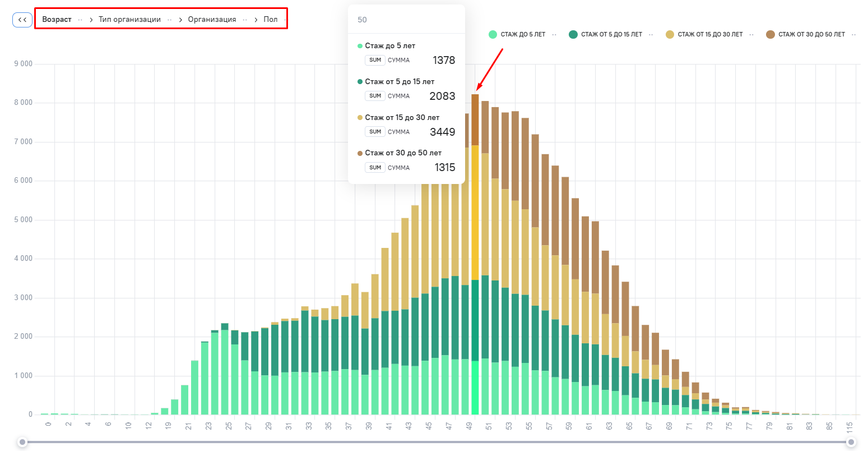Open options dots beside СТАЖ ОТ 30 ДО 50 ЛЕТ
868x451 pixels.
click(853, 35)
